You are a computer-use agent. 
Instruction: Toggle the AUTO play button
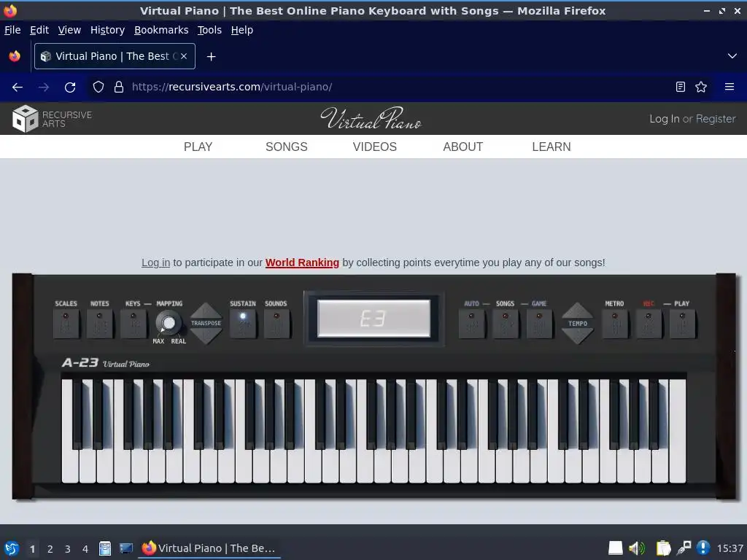pyautogui.click(x=472, y=324)
